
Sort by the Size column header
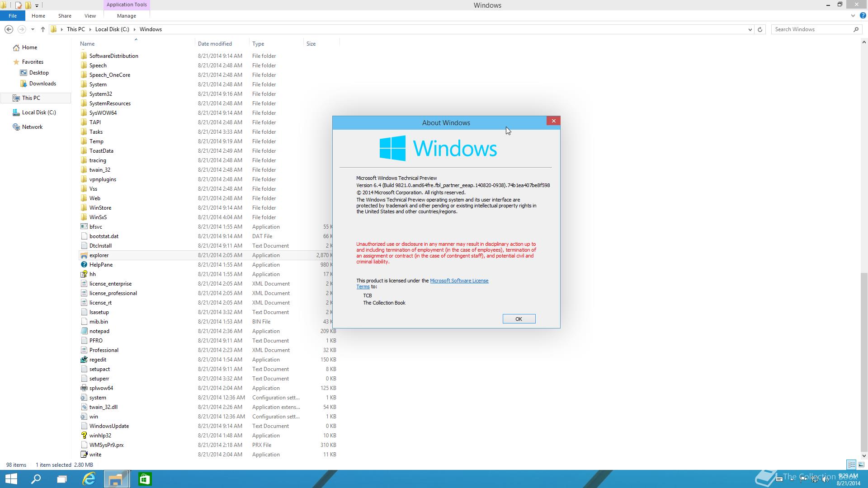click(321, 44)
